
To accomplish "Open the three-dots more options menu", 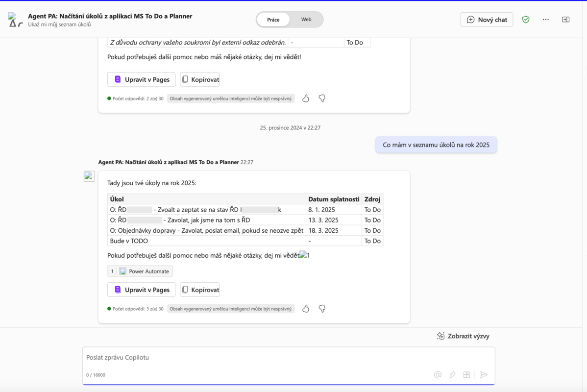I will coord(546,20).
